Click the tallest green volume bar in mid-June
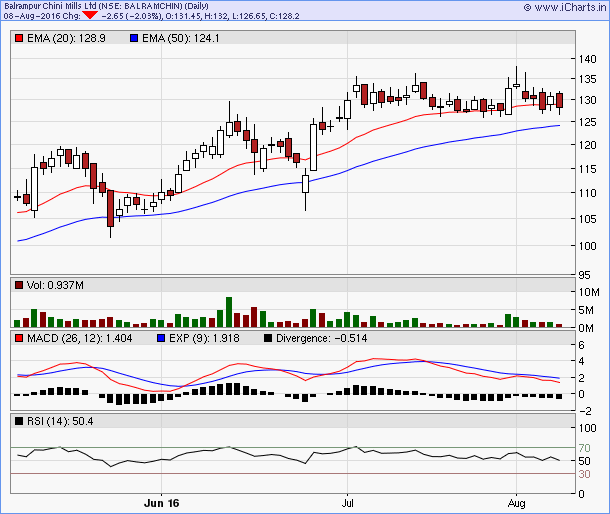Screen dimensions: 610x514 pos(229,312)
